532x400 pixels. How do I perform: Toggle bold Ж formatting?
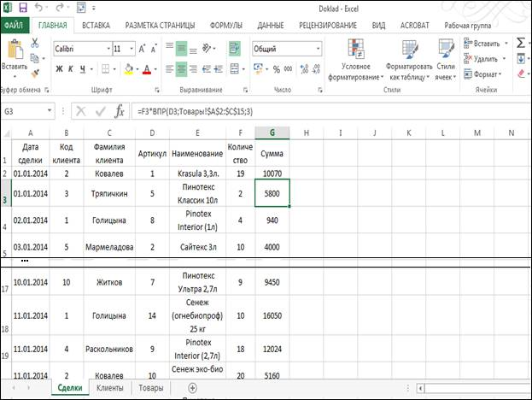point(59,69)
